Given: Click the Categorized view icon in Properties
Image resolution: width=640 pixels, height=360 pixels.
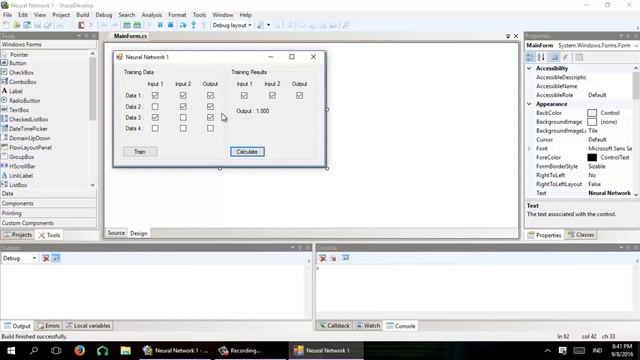Looking at the screenshot, I should [x=530, y=57].
